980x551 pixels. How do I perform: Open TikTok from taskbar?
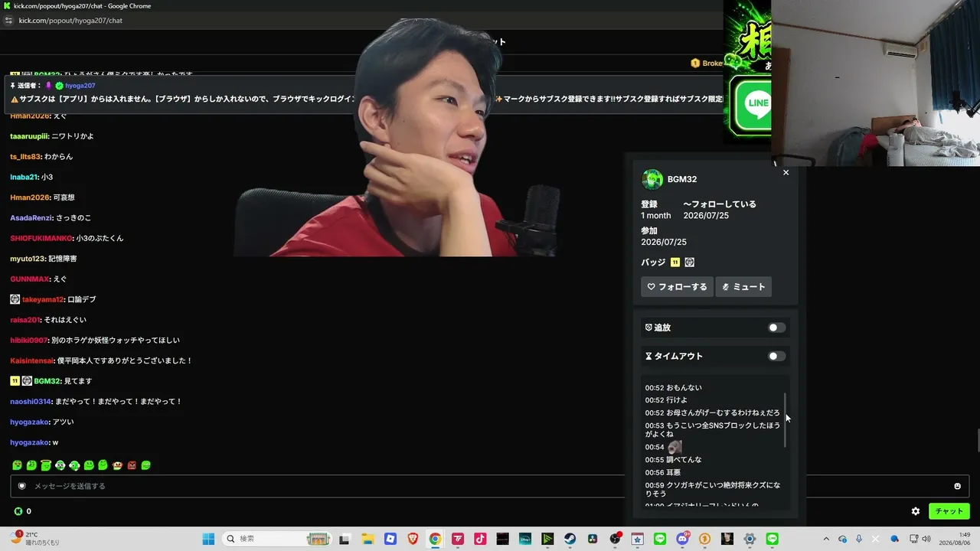pyautogui.click(x=480, y=539)
